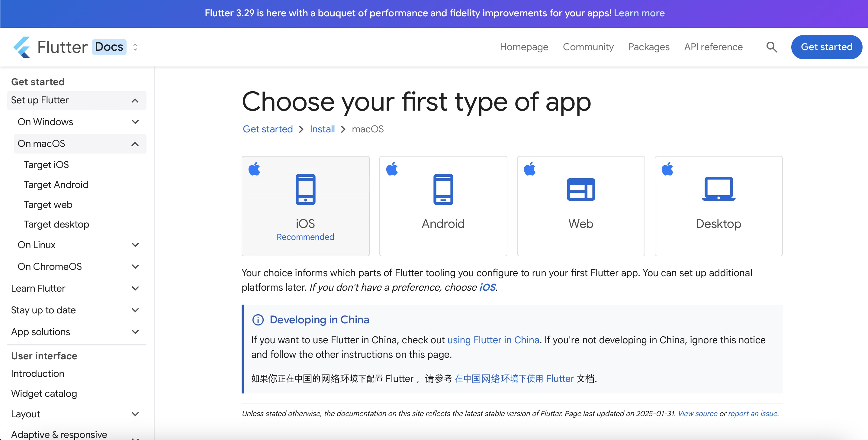Follow the Learn more banner link

639,13
